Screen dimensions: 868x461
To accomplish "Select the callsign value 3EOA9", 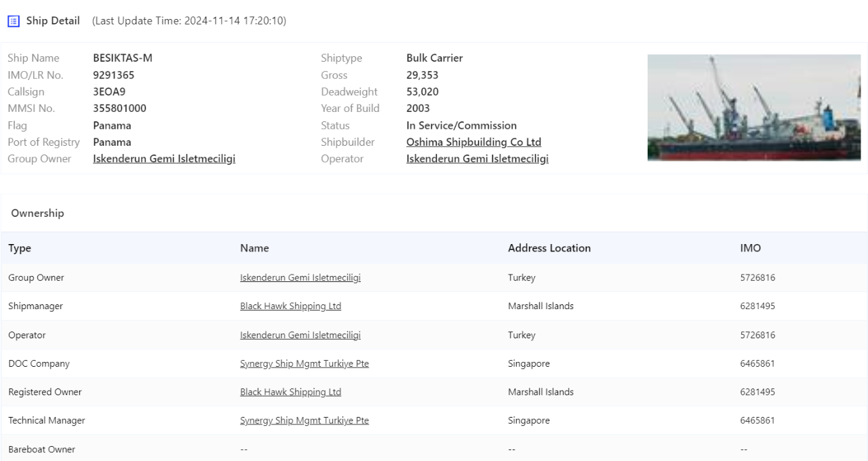I will [109, 92].
